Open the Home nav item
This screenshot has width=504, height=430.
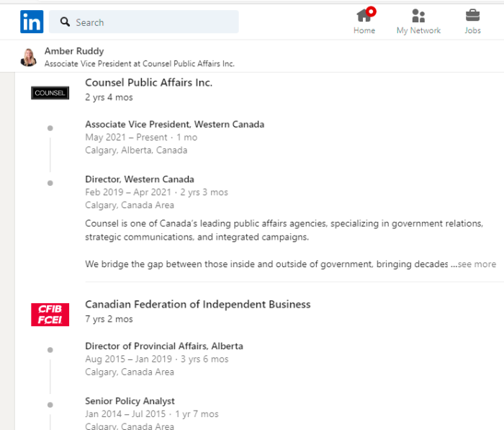tap(364, 22)
